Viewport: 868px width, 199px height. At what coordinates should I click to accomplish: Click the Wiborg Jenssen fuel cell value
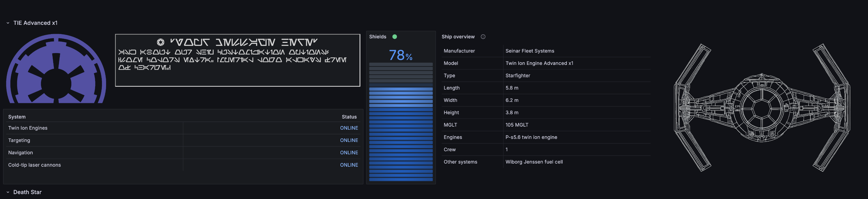pyautogui.click(x=534, y=162)
